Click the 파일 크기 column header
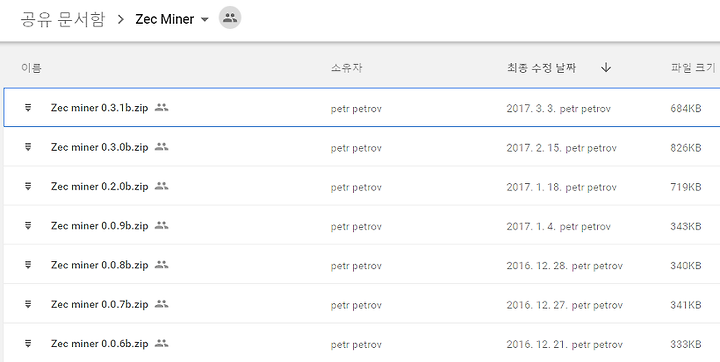Screen dimensions: 720x362 (x=693, y=68)
